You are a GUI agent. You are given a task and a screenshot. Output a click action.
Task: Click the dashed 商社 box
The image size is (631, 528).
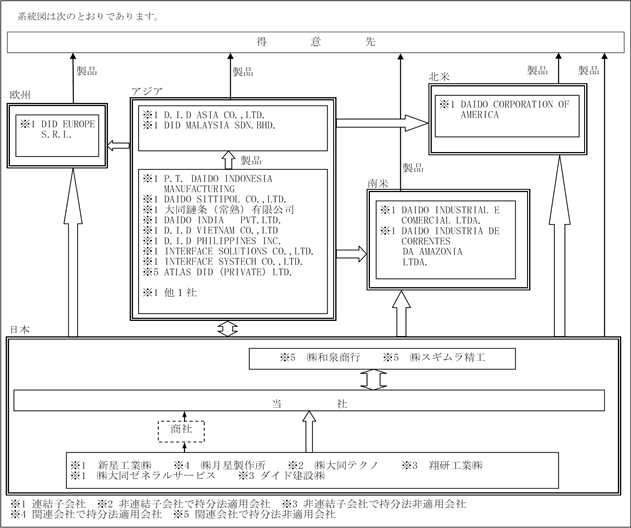[181, 431]
